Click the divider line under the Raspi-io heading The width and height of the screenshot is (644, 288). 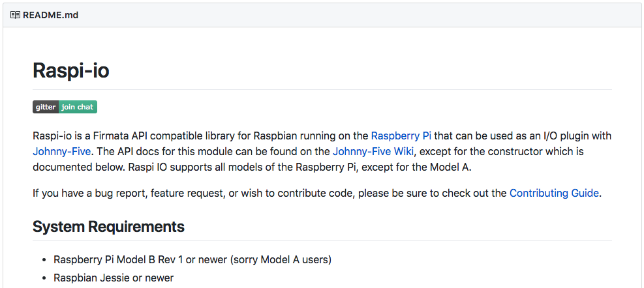322,89
